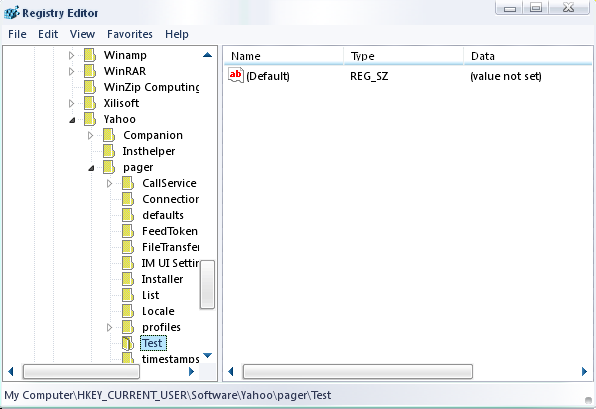Select the Test key label
Image resolution: width=596 pixels, height=409 pixels.
click(153, 343)
